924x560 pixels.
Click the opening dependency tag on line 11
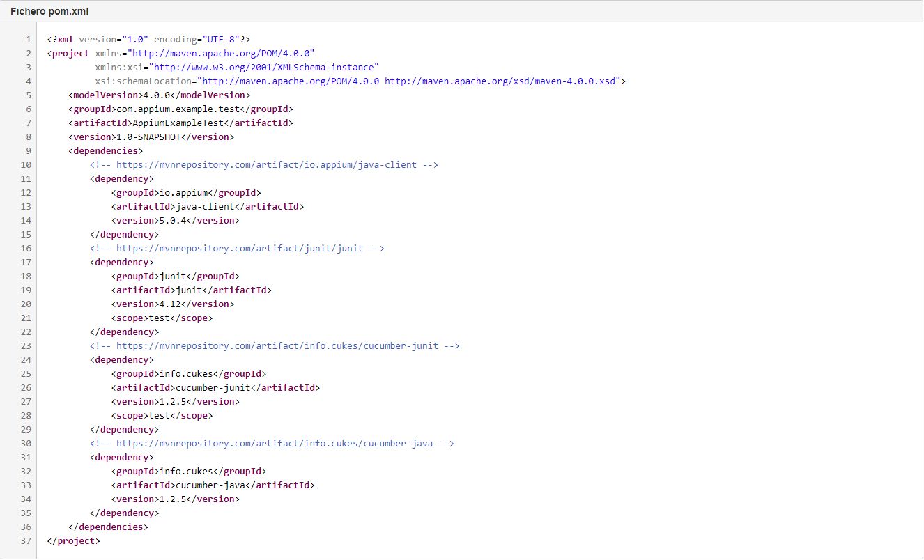point(122,178)
